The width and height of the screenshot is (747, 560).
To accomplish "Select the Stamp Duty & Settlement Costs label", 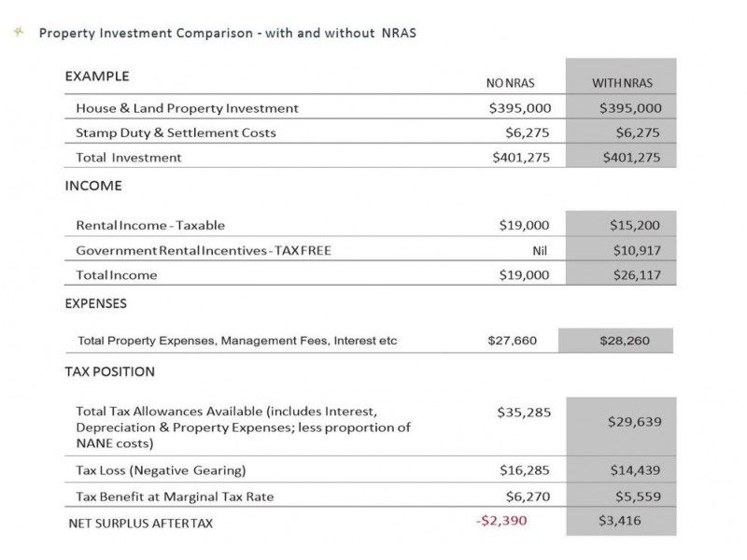I will coord(176,133).
